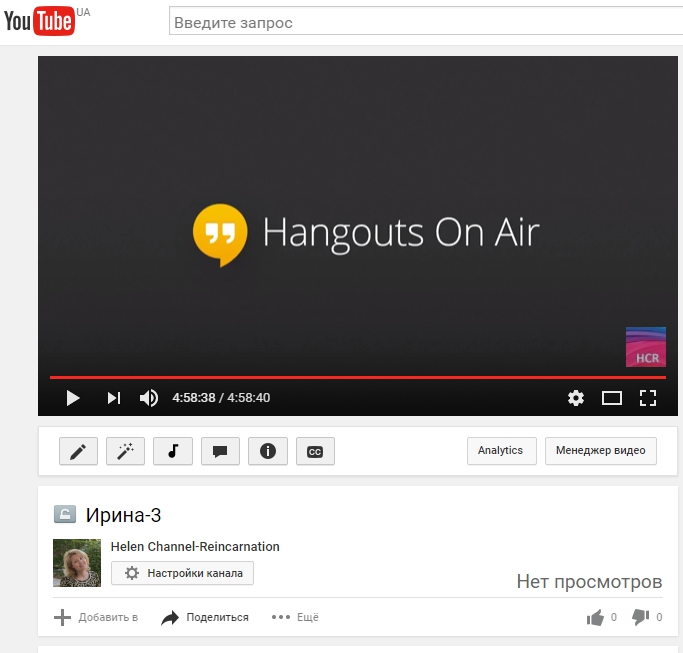683x653 pixels.
Task: Open Менеджер видео video manager
Action: 601,451
